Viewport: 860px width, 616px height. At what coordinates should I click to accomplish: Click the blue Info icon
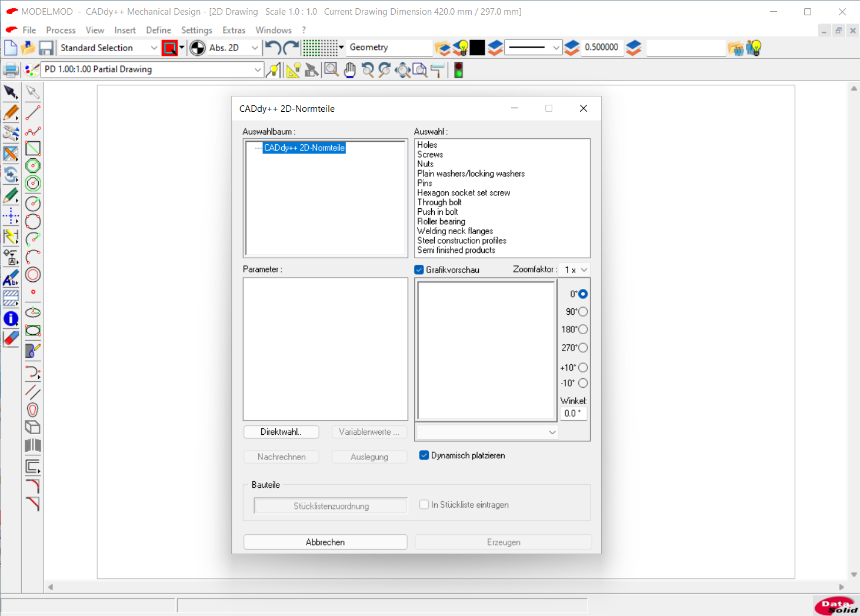point(11,318)
